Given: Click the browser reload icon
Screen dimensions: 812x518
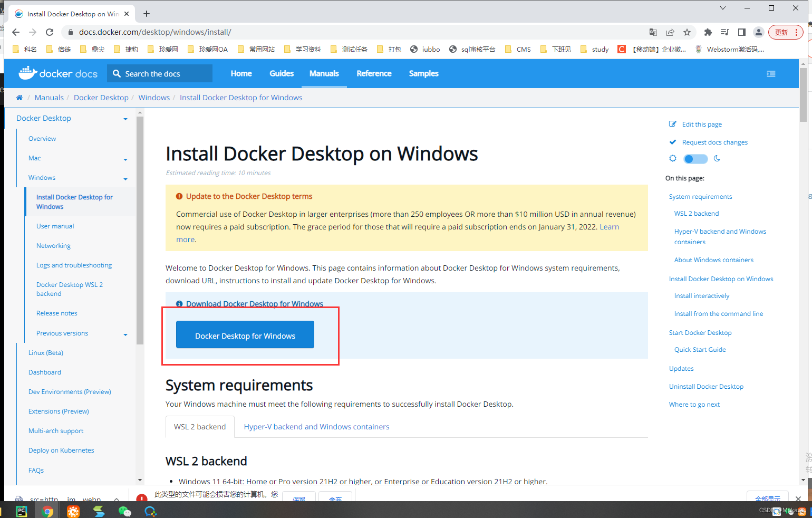Looking at the screenshot, I should point(50,32).
